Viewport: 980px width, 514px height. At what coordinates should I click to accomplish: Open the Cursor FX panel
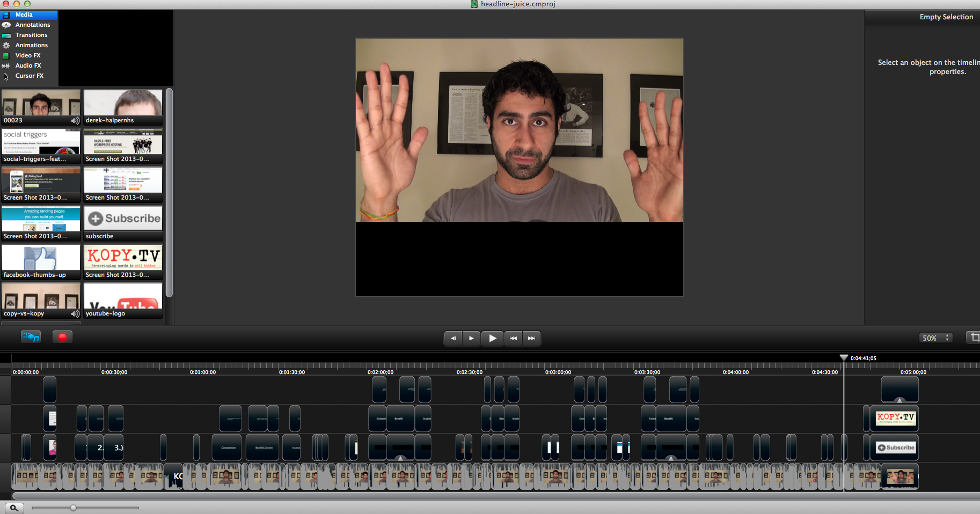point(29,76)
